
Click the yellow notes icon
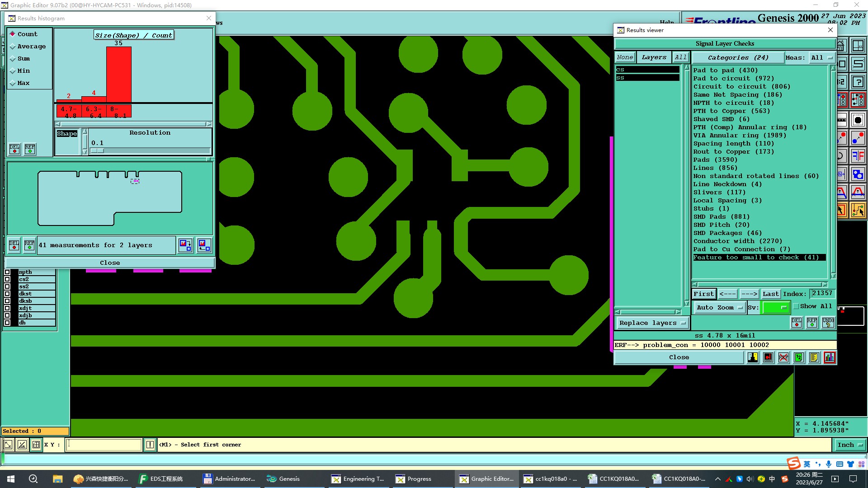[814, 357]
